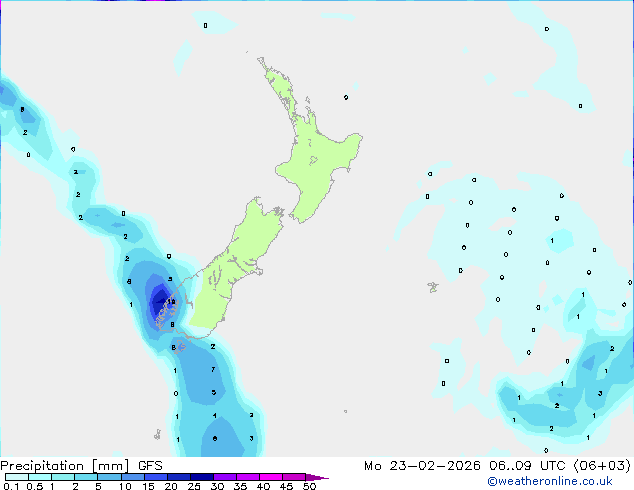Select the 35–40 mm legend color box
This screenshot has height=490, width=634.
[247, 477]
